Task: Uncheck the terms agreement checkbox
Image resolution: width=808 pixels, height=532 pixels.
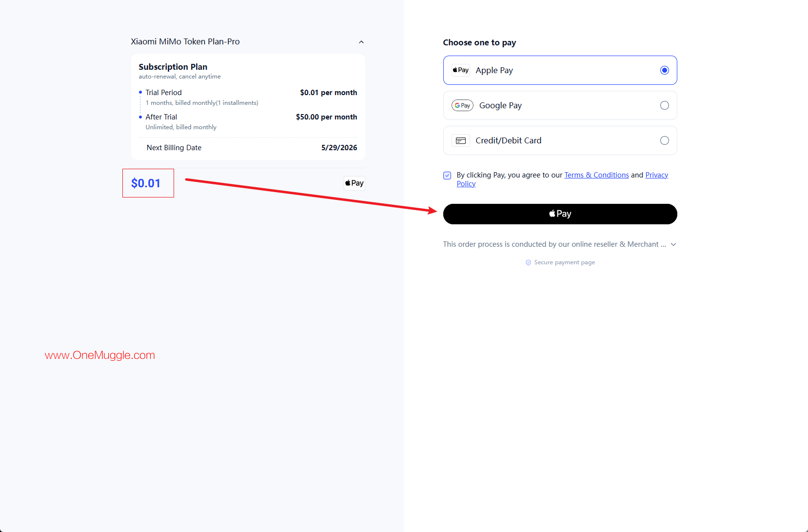Action: [x=447, y=176]
